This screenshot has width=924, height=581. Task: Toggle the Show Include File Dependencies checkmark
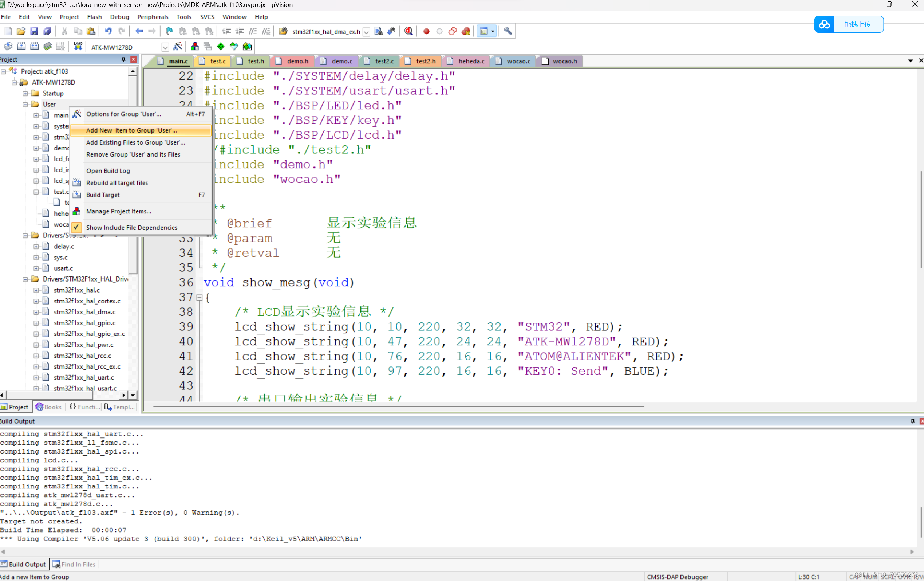[77, 228]
